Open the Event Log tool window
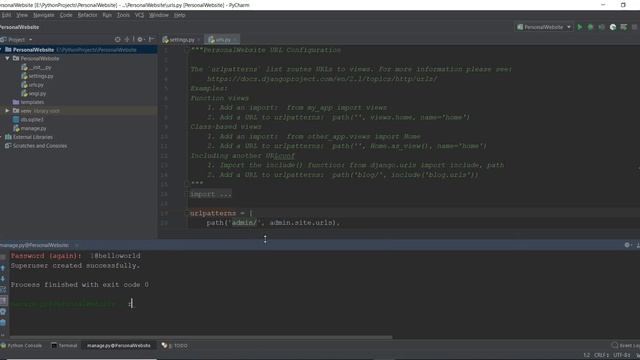The width and height of the screenshot is (640, 360). 625,346
